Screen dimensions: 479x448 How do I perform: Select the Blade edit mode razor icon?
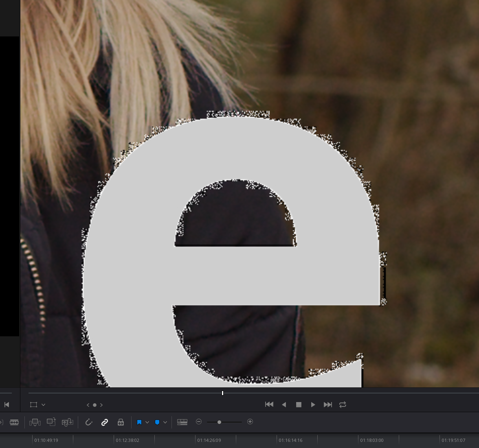click(x=14, y=422)
